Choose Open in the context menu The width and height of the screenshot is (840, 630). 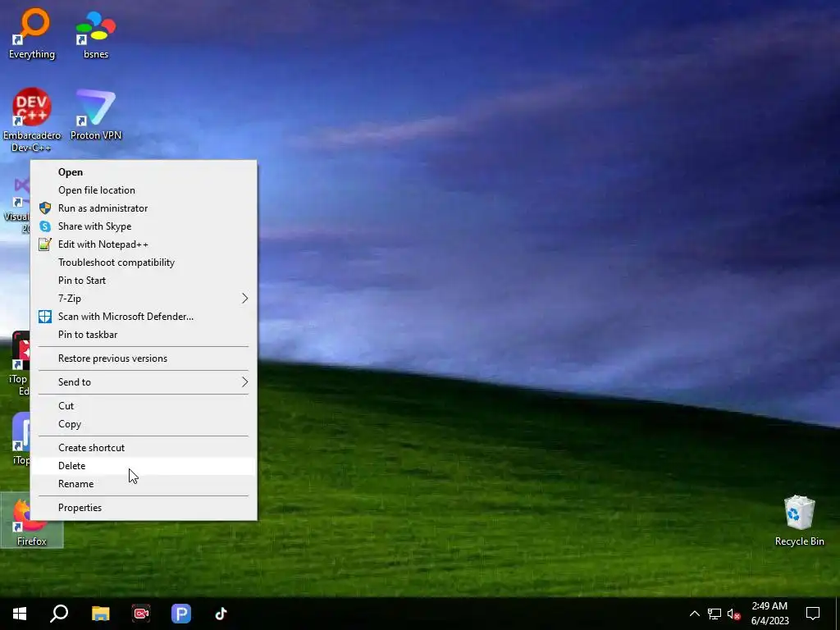(144, 172)
